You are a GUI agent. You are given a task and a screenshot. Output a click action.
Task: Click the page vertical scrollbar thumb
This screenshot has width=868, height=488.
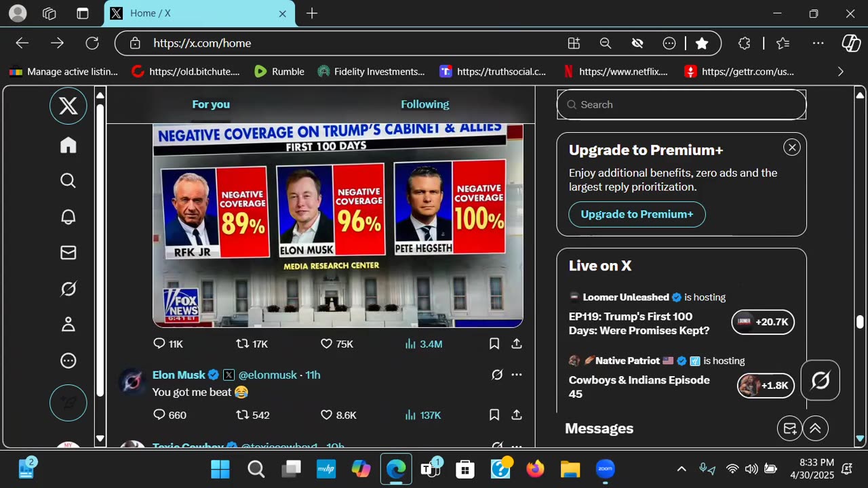pyautogui.click(x=860, y=322)
